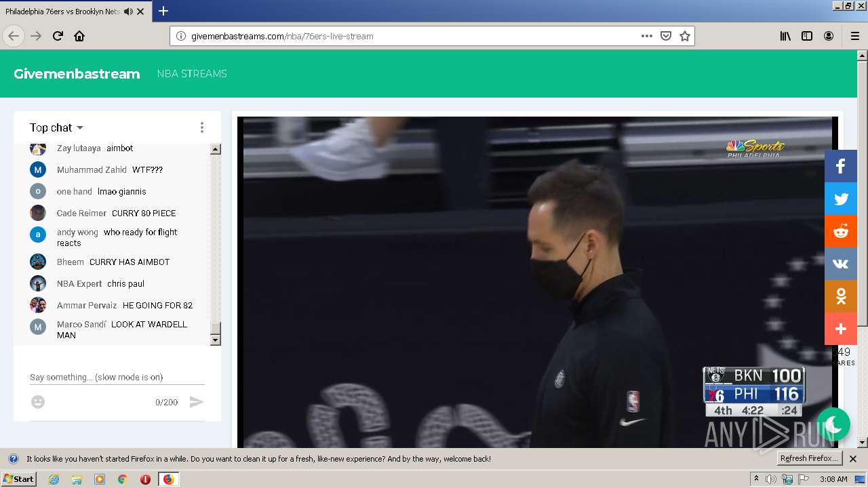
Task: Go back with the browser back arrow
Action: 14,36
